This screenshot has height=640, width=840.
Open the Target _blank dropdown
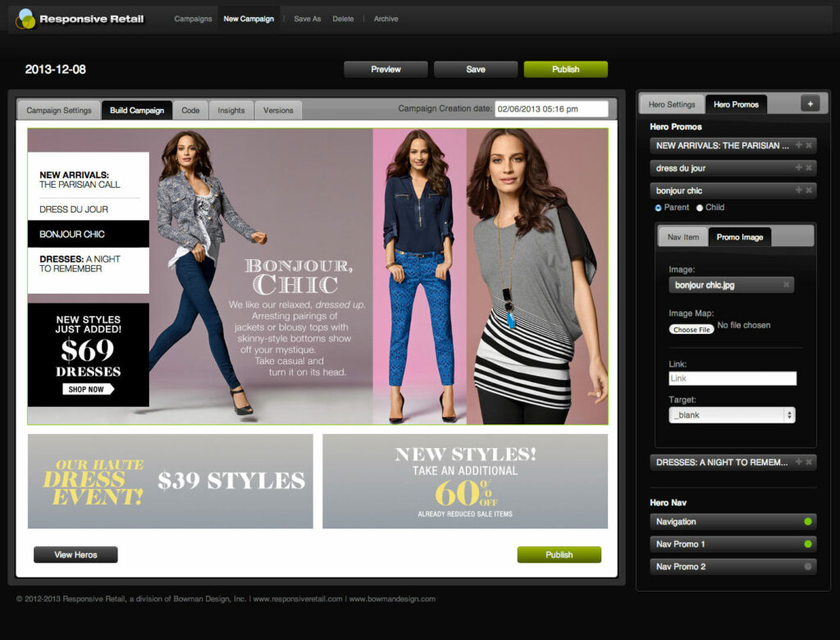tap(732, 415)
